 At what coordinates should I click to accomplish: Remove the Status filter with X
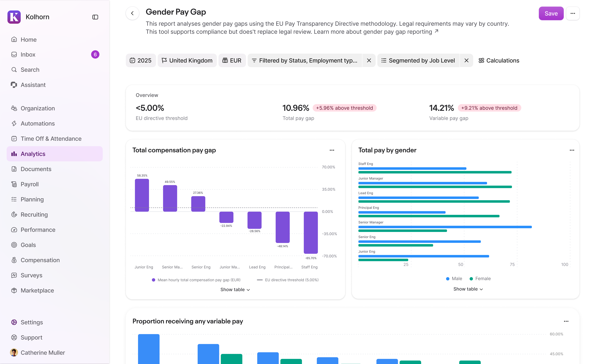(x=369, y=60)
